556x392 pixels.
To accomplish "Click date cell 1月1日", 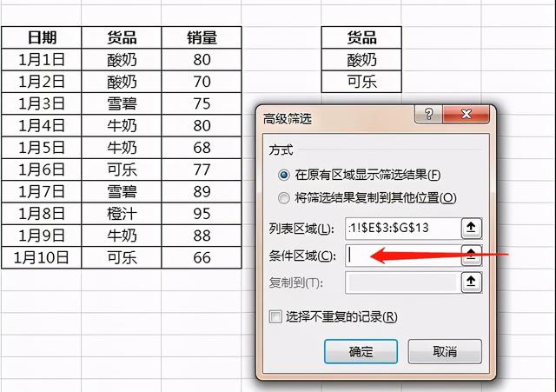I will (42, 60).
